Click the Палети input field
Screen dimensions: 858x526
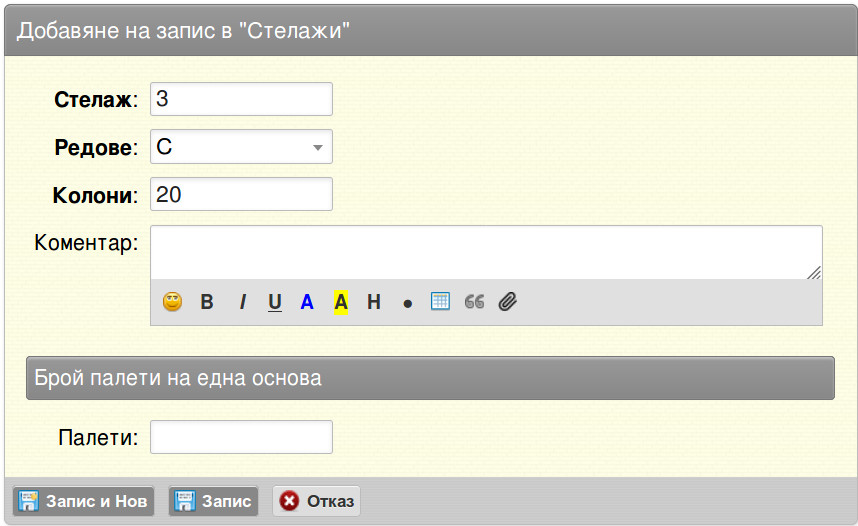click(241, 437)
